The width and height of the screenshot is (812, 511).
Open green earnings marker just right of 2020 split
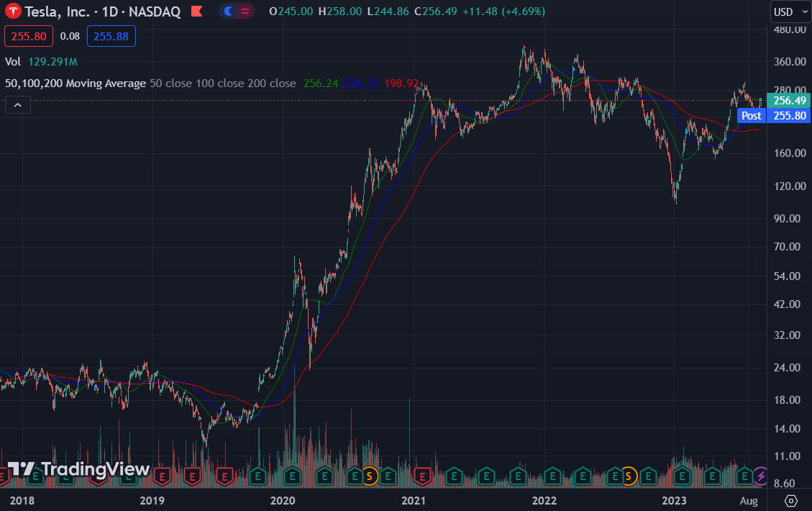[388, 476]
